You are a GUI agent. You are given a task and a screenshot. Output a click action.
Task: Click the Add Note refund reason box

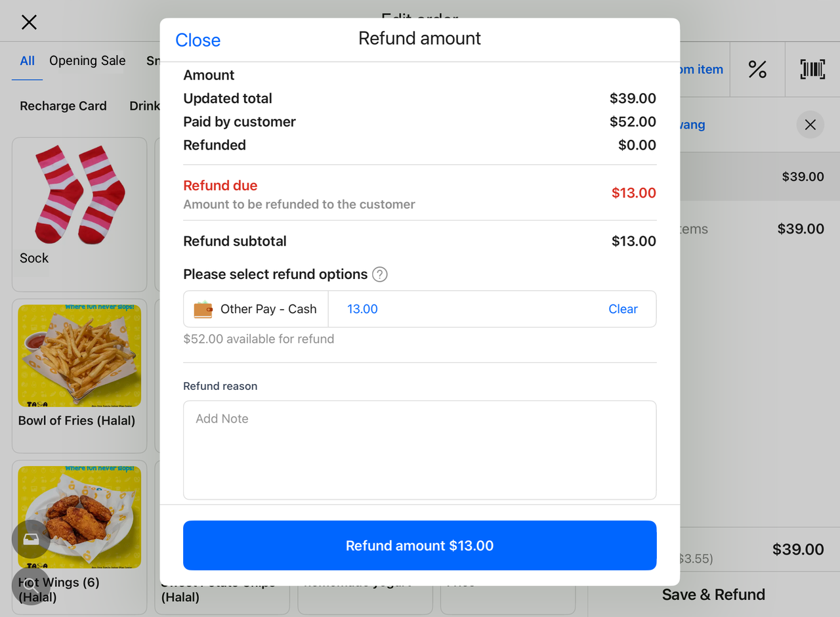tap(419, 450)
